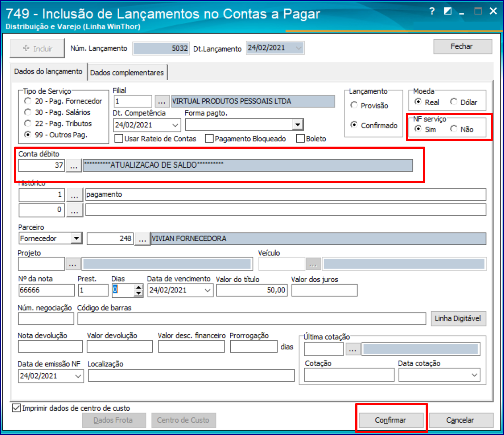Click the Fechar button

[x=463, y=47]
